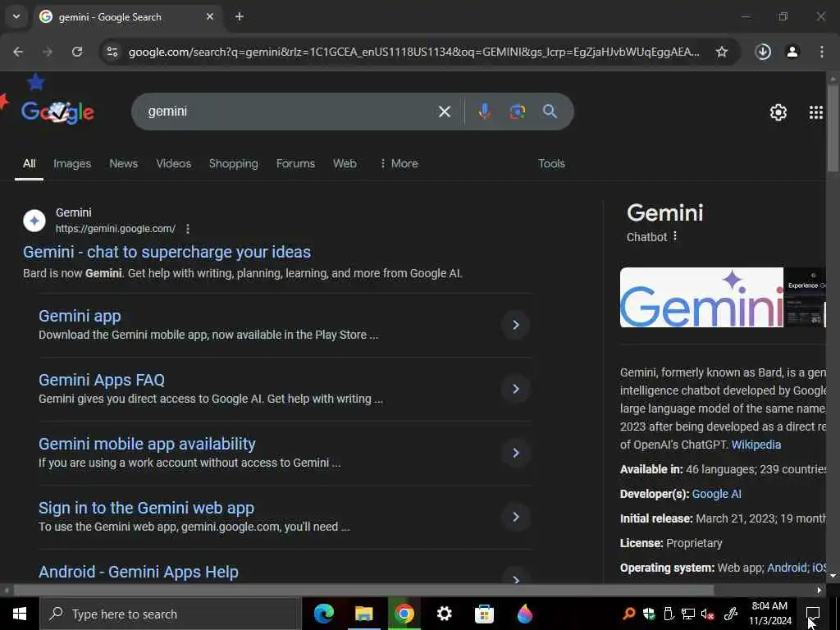Viewport: 840px width, 630px height.
Task: Click the horizontal page scrollbar
Action: pyautogui.click(x=363, y=590)
